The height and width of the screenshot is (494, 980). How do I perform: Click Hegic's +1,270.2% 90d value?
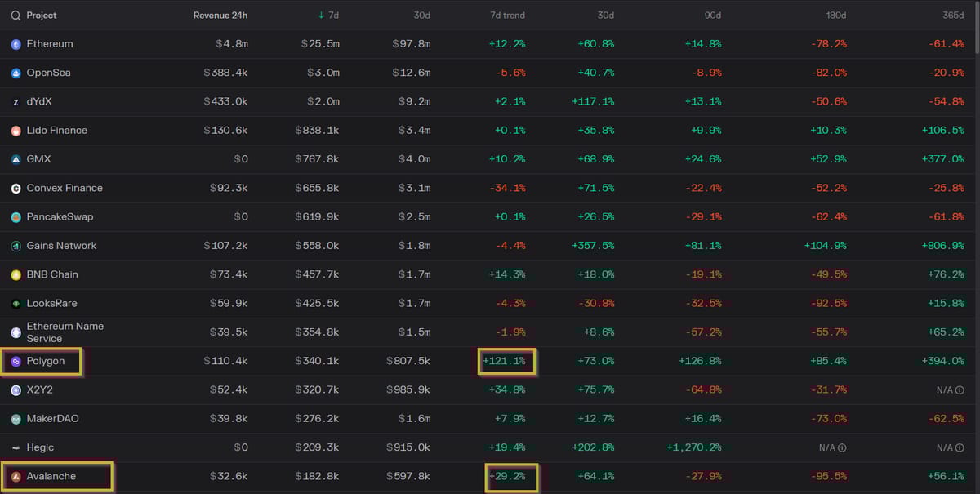[x=694, y=447]
